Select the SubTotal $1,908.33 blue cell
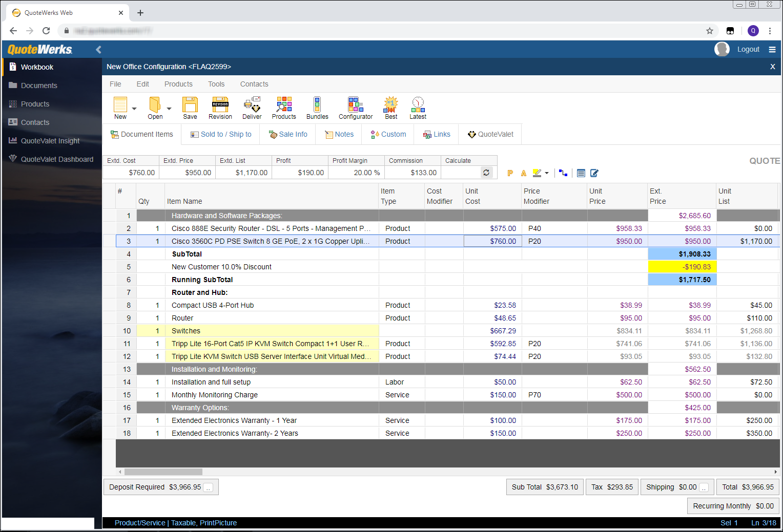This screenshot has height=532, width=783. (x=682, y=254)
